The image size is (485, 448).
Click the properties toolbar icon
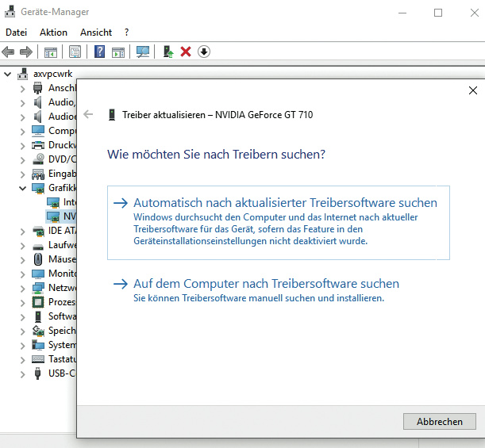tap(75, 52)
